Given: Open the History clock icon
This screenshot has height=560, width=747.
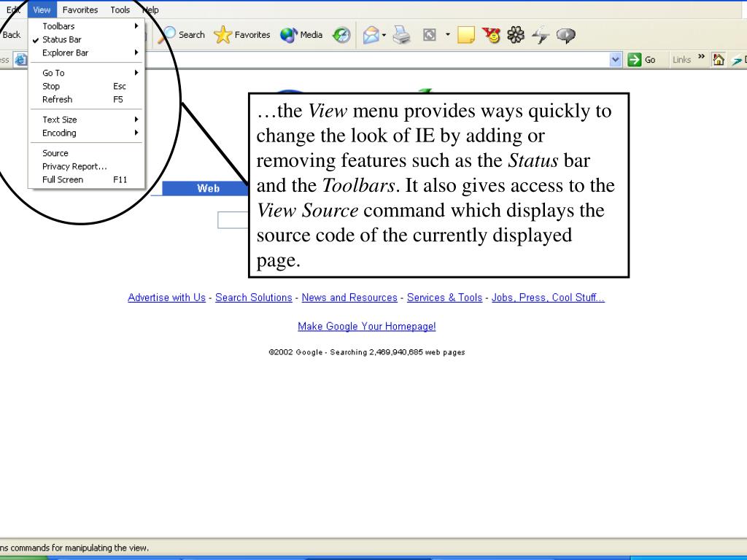Looking at the screenshot, I should 341,35.
